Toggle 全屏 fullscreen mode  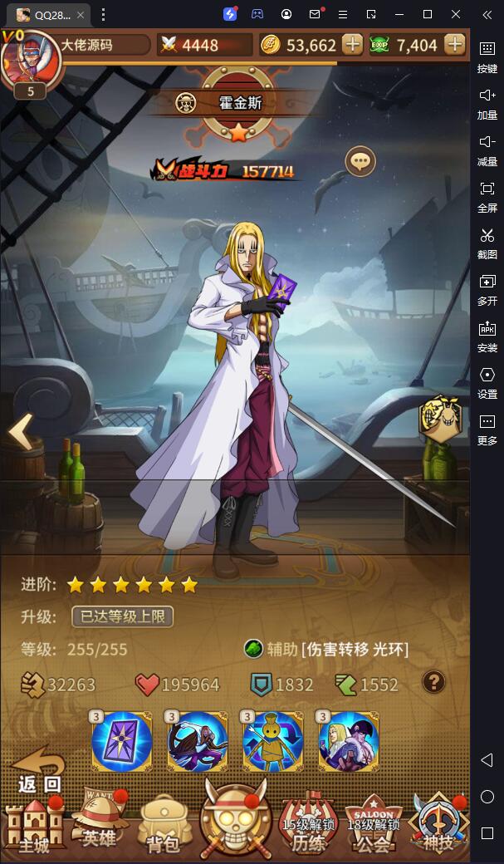coord(487,197)
